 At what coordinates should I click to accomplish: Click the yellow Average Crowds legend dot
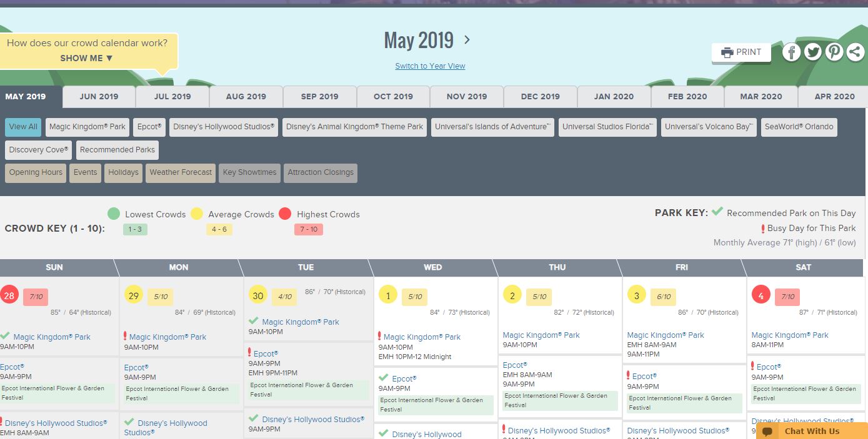pyautogui.click(x=197, y=214)
